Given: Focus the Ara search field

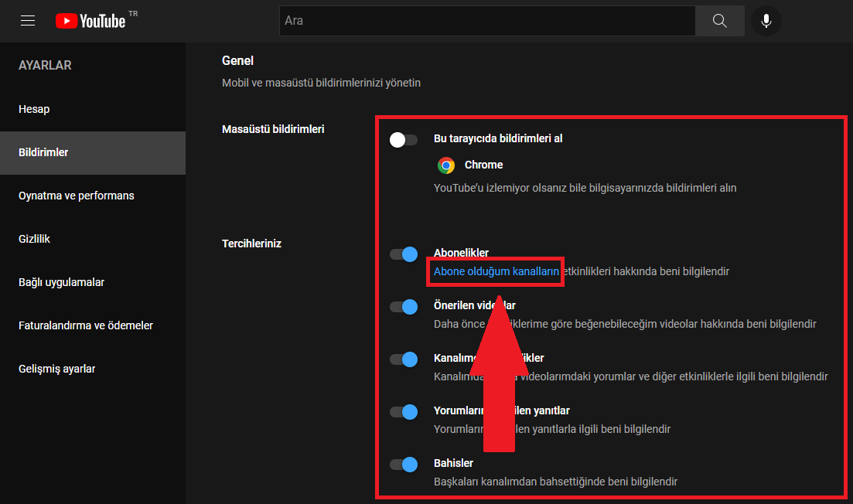Looking at the screenshot, I should tap(487, 21).
